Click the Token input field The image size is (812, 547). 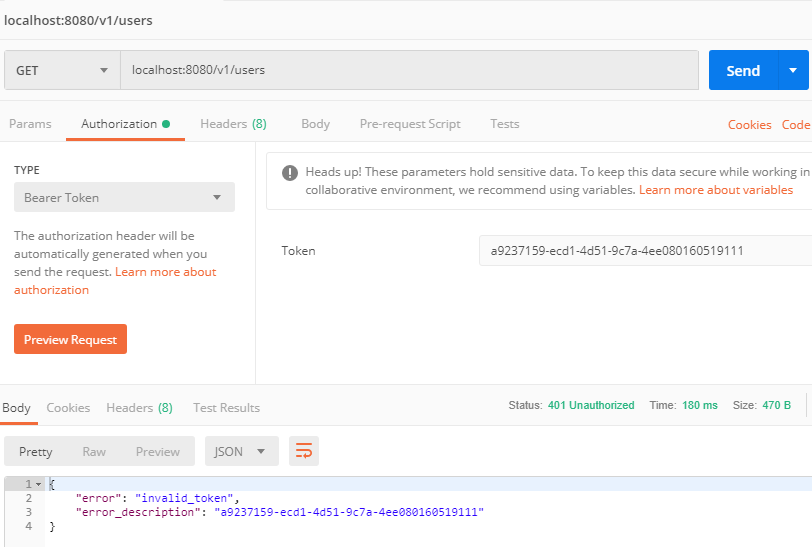point(645,251)
